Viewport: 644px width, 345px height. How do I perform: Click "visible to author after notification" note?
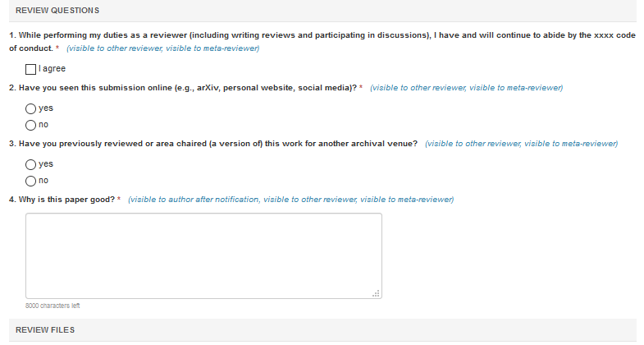[194, 200]
